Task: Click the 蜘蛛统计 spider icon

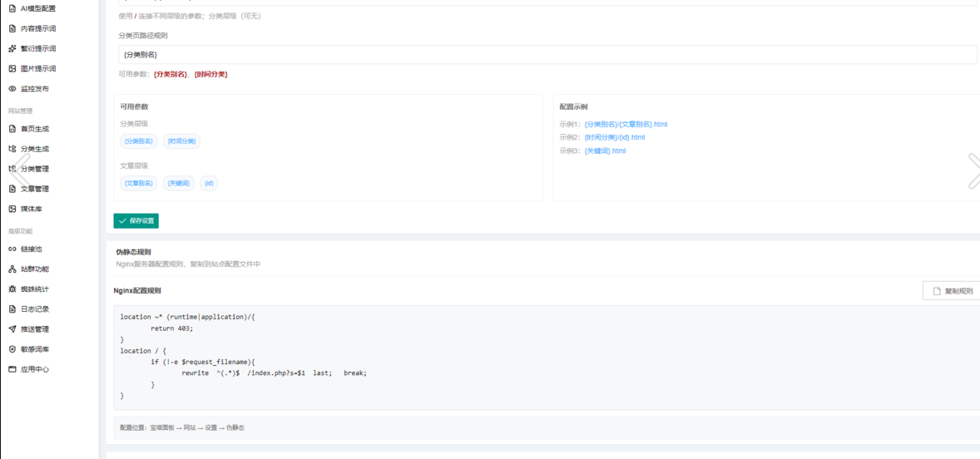Action: click(x=12, y=289)
